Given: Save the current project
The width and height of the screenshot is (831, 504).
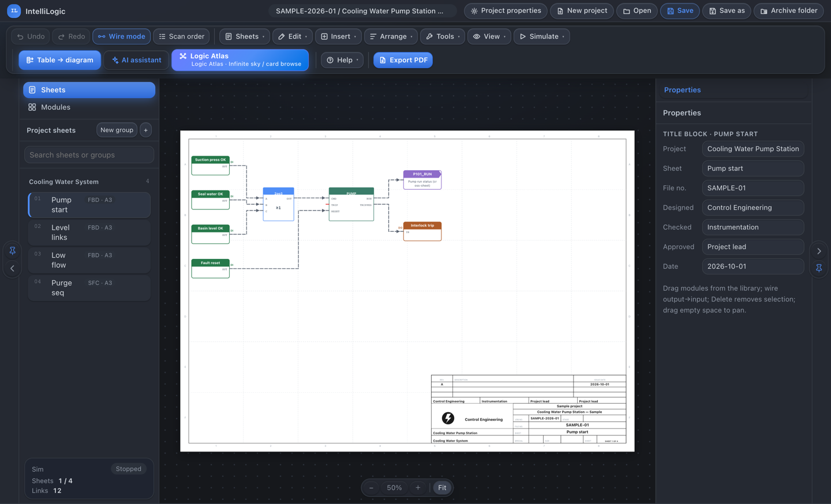Looking at the screenshot, I should click(680, 11).
